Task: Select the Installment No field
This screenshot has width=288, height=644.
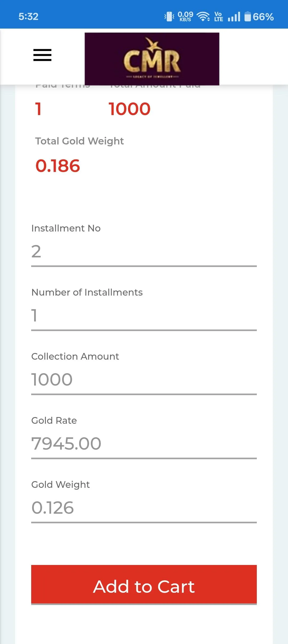Action: click(144, 252)
